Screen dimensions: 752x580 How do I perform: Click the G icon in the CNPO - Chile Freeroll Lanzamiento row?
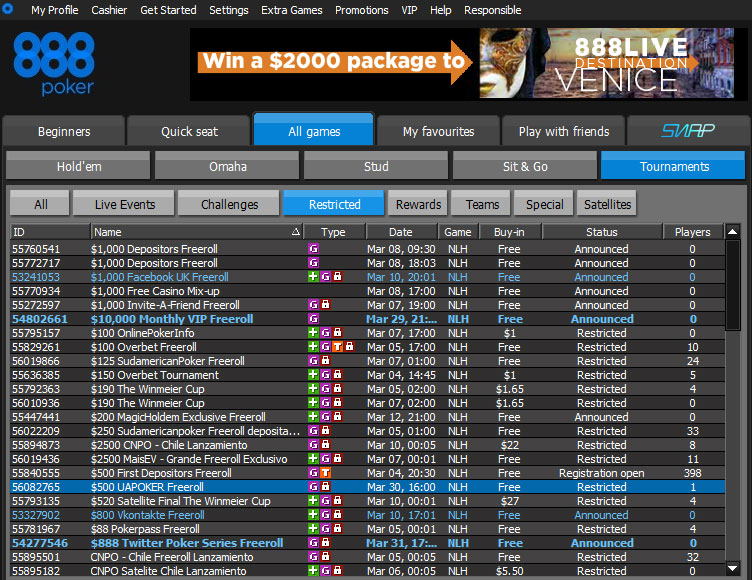(x=314, y=556)
